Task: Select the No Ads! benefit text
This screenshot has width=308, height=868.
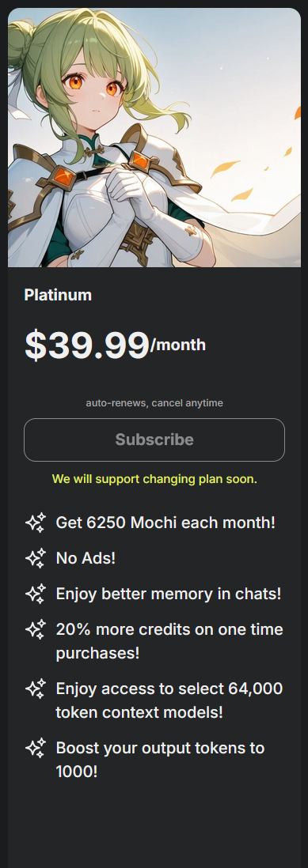Action: click(x=86, y=558)
